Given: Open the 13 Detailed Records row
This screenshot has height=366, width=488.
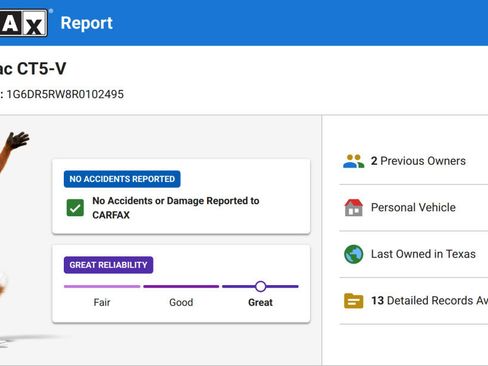Looking at the screenshot, I should [414, 301].
